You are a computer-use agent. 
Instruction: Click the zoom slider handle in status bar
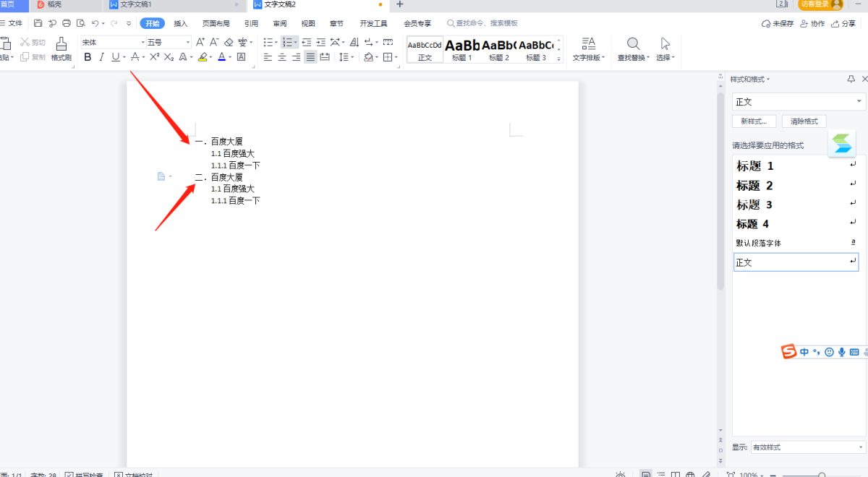point(821,475)
